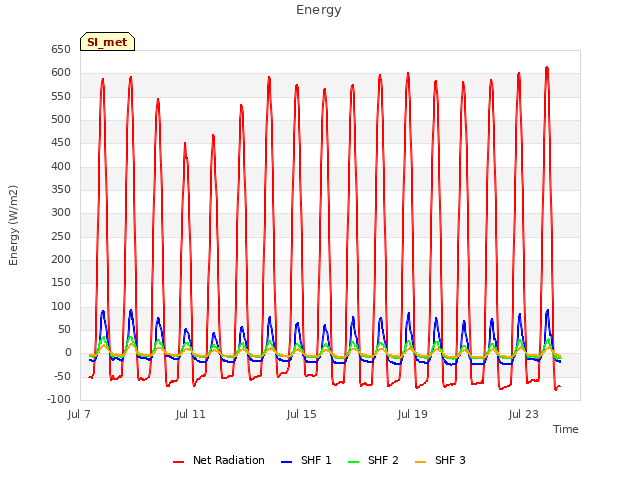Click the lowest Net Radiation peak near Jul 11

(x=185, y=143)
